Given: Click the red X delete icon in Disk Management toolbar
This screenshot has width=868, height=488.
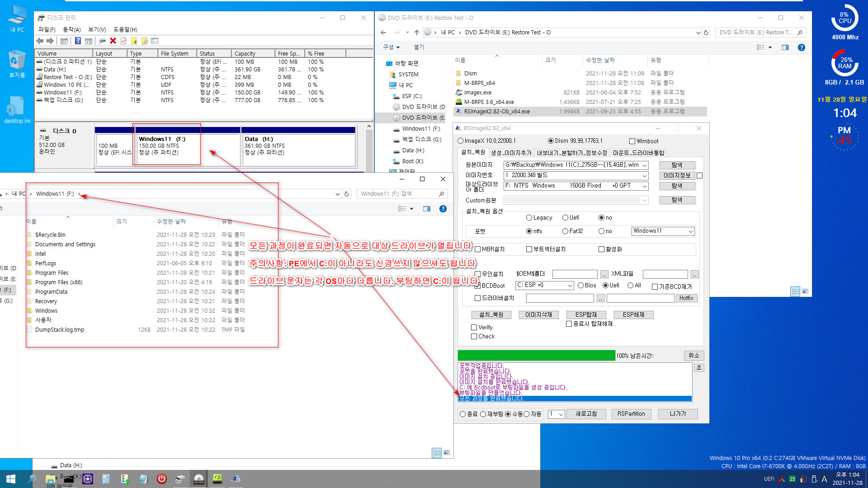Looking at the screenshot, I should click(x=113, y=41).
